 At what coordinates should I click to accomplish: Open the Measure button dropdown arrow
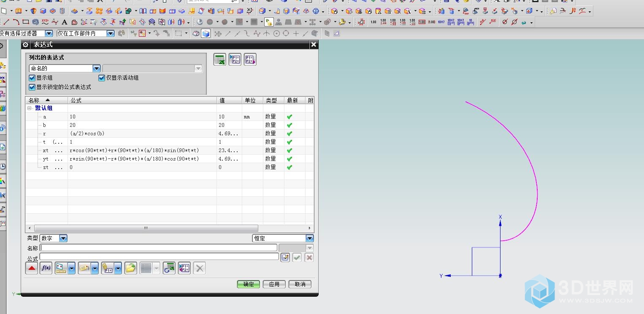coord(72,268)
